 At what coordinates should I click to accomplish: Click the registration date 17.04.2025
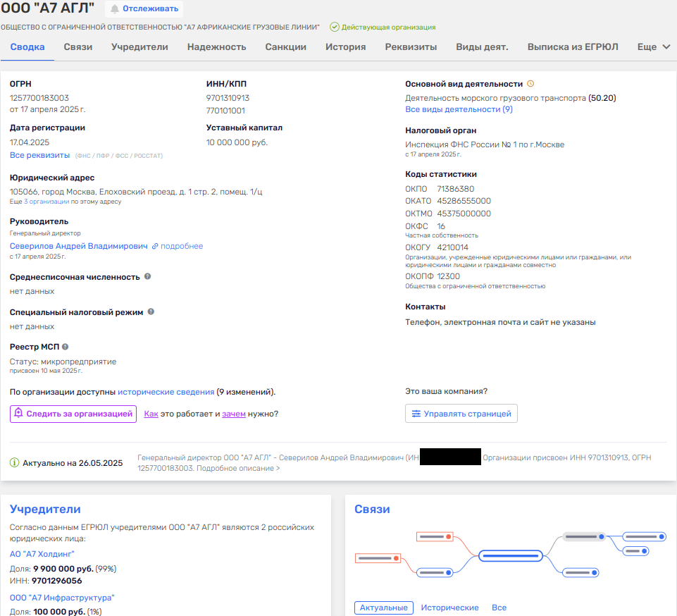(x=30, y=142)
